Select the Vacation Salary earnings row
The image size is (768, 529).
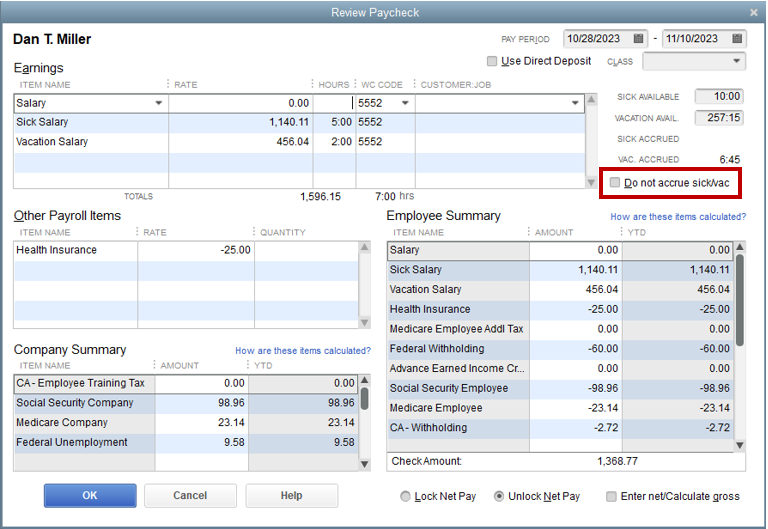point(299,142)
